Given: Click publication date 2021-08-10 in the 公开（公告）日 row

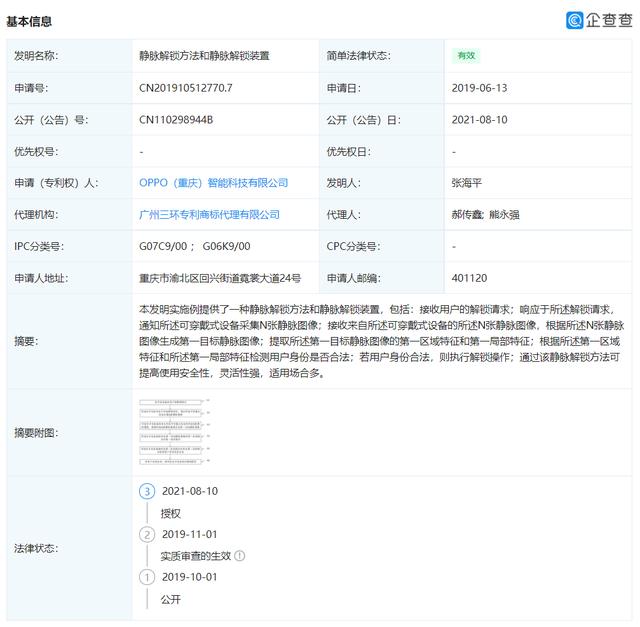Looking at the screenshot, I should (x=479, y=120).
